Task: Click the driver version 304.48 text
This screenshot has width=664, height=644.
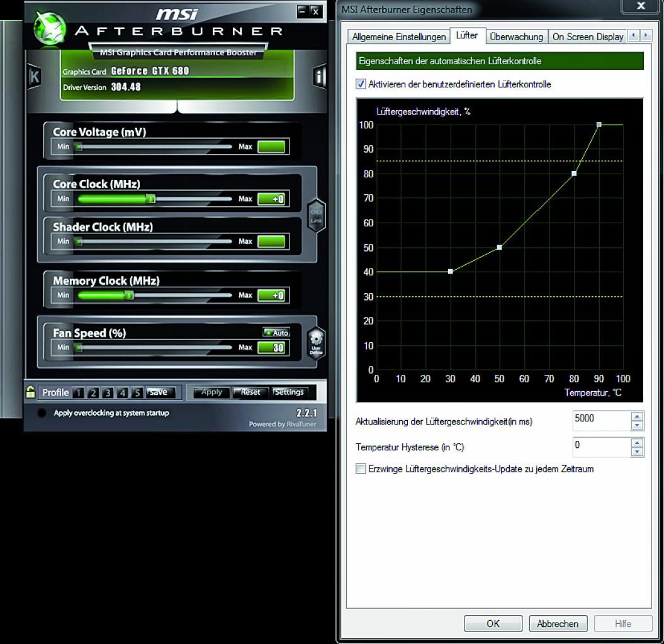Action: [x=126, y=87]
